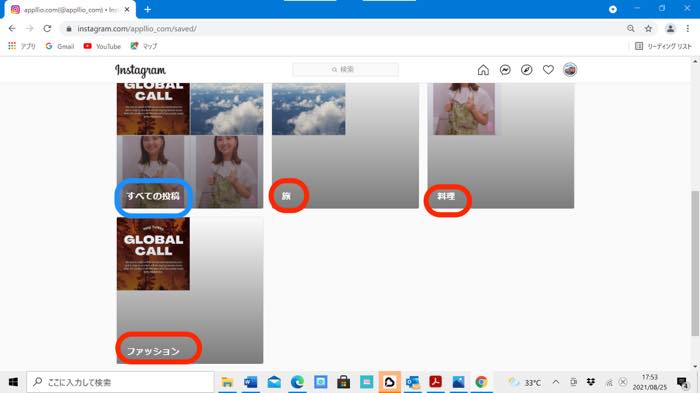
Task: Open Dropbox tray icon
Action: pos(591,382)
